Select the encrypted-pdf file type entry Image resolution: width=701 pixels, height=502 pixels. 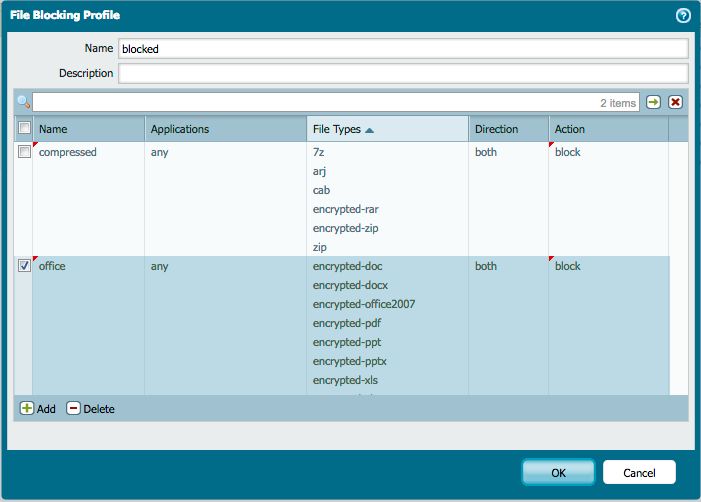pos(347,323)
